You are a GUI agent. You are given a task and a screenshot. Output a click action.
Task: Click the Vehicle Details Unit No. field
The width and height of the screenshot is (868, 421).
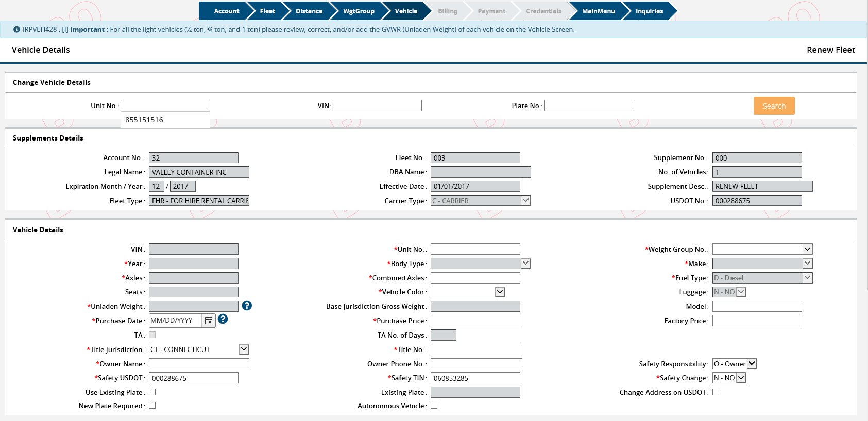[x=475, y=249]
